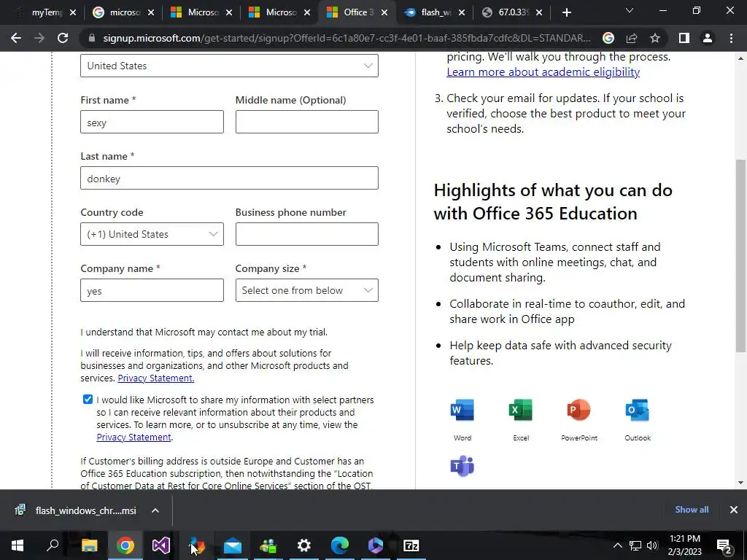Open the Chrome profile avatar
Screen dimensions: 747x560
(708, 38)
